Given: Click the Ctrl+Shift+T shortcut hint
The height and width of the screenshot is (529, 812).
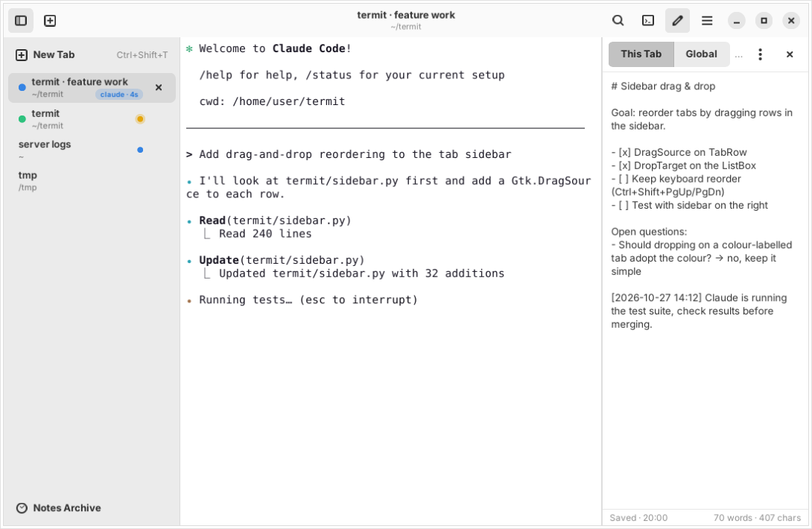Looking at the screenshot, I should (142, 55).
